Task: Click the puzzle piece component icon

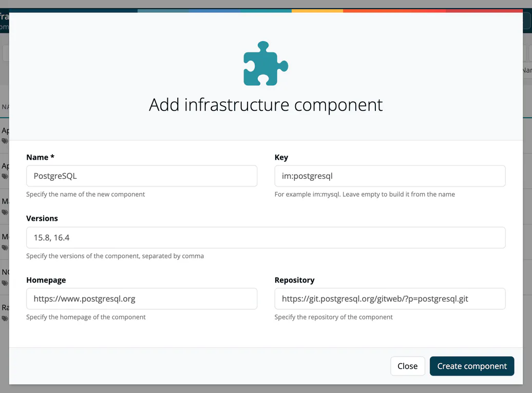Action: click(x=265, y=64)
